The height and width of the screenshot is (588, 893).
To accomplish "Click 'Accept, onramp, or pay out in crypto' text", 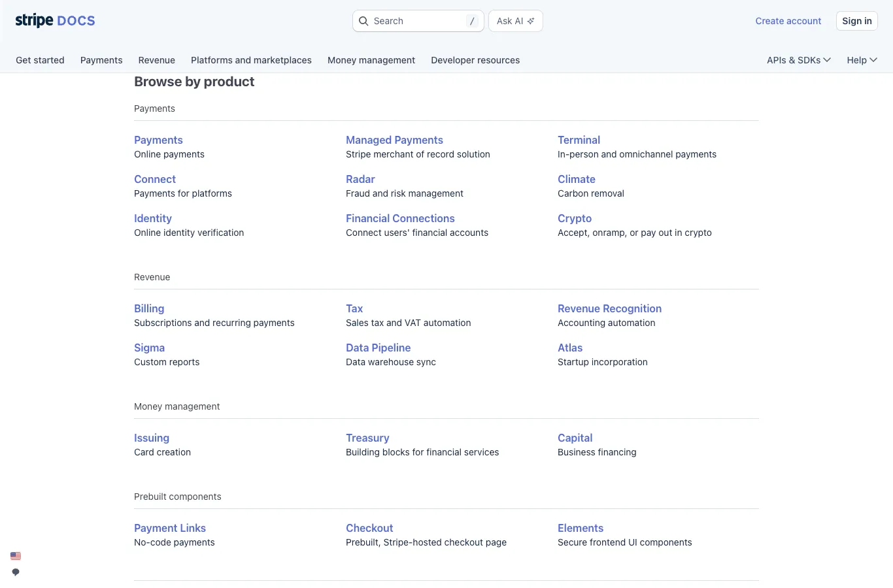I will (x=635, y=233).
